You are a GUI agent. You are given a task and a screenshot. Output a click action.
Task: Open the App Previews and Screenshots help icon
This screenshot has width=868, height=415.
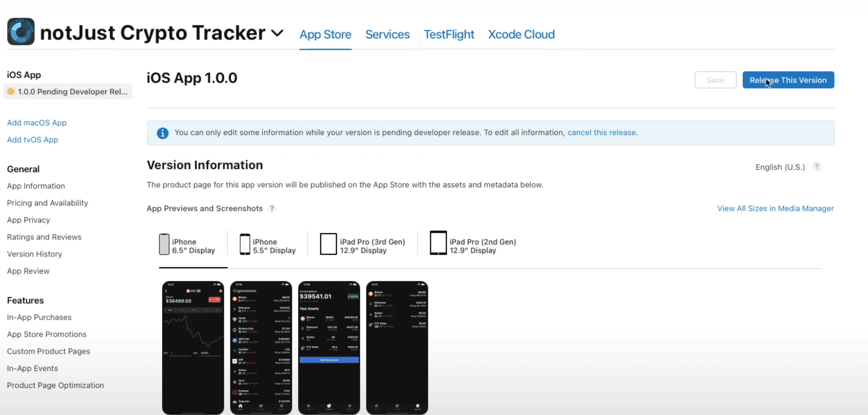click(272, 208)
